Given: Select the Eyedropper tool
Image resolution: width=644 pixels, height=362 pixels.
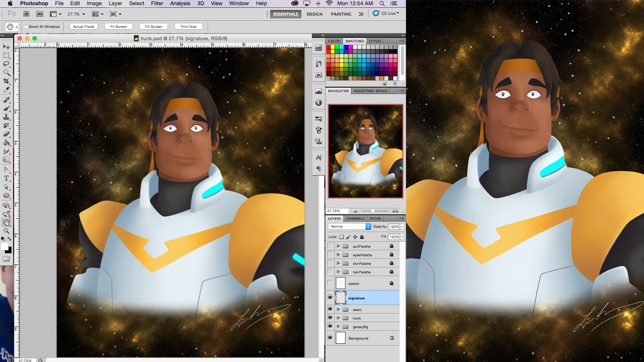Looking at the screenshot, I should [x=7, y=89].
